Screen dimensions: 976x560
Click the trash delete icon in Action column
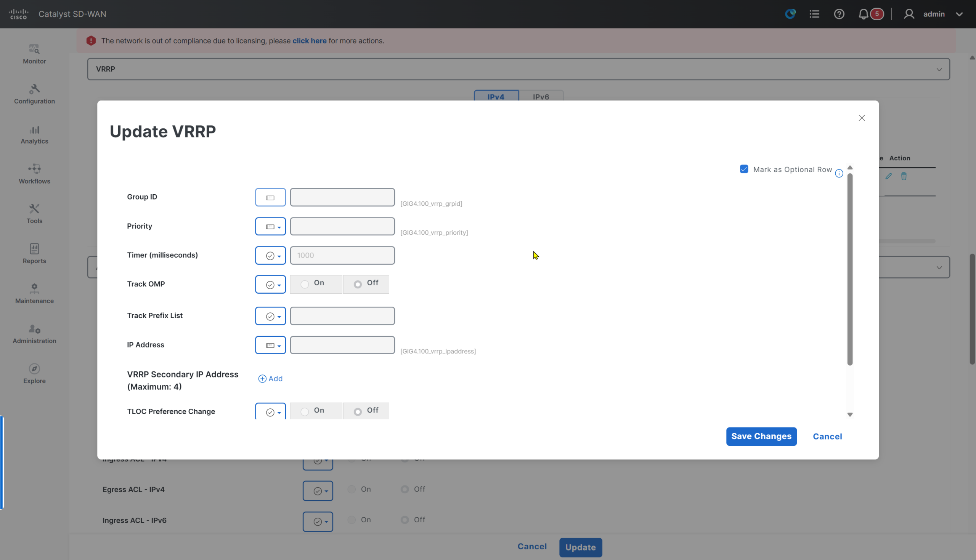(904, 176)
